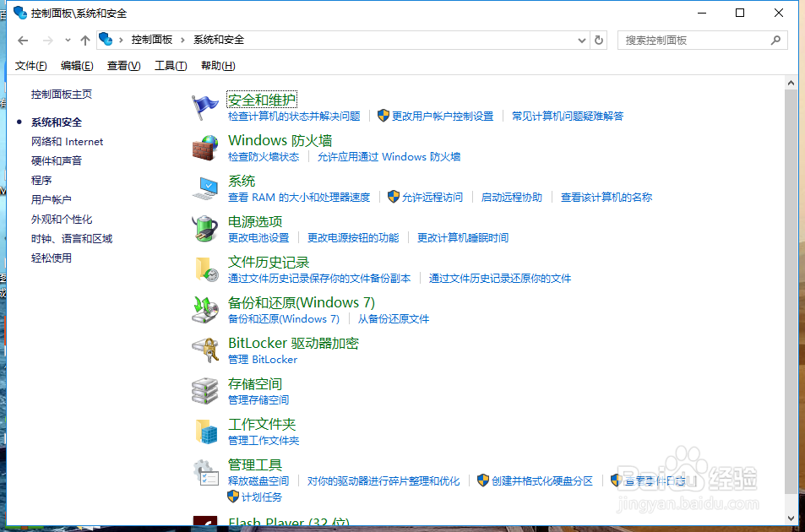Click the 控制面板 breadcrumb segment

152,40
